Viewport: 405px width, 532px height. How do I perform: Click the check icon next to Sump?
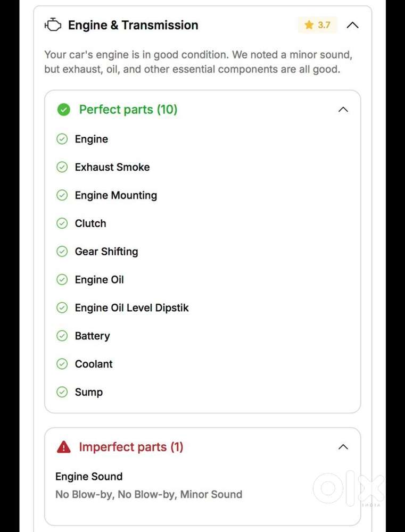point(62,392)
